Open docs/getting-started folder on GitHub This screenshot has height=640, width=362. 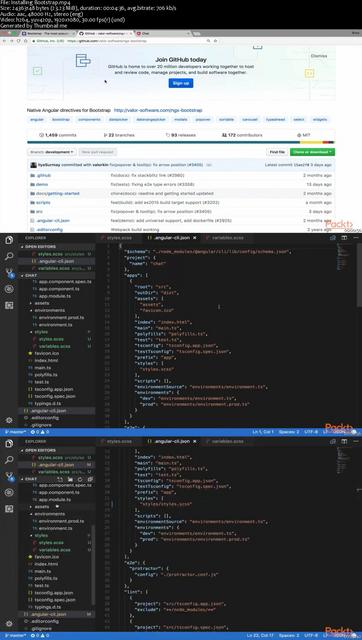(58, 193)
